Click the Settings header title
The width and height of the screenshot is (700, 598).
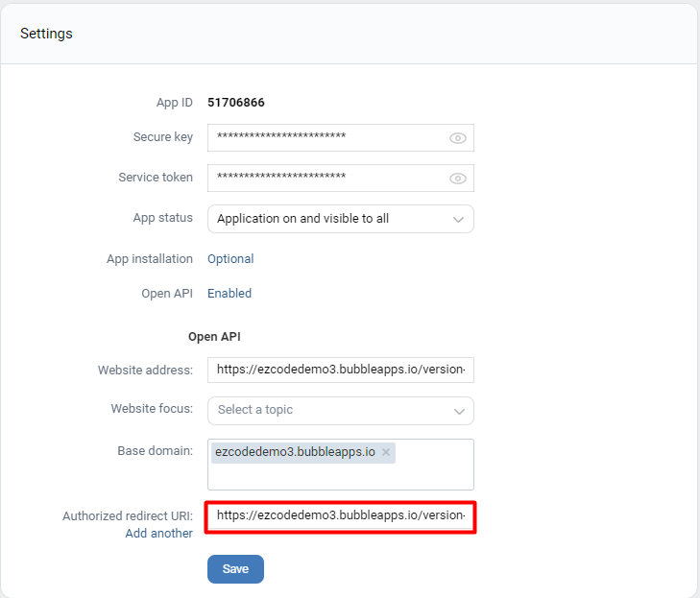(46, 34)
